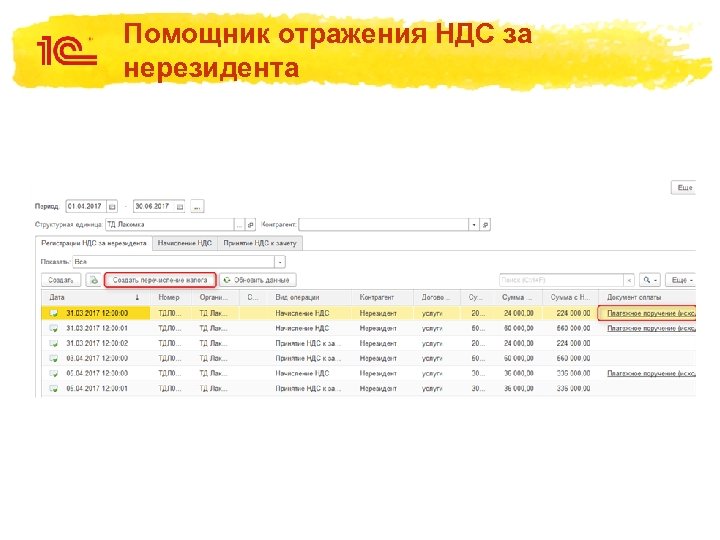Viewport: 720px width, 540px height.
Task: Click document icon of row 31.03.2017 12:00:01
Action: tap(54, 328)
